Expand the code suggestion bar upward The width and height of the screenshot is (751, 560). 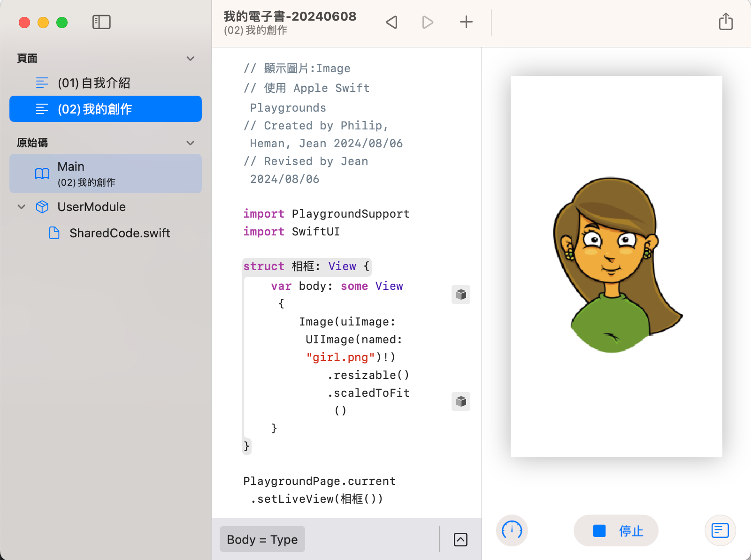tap(460, 540)
